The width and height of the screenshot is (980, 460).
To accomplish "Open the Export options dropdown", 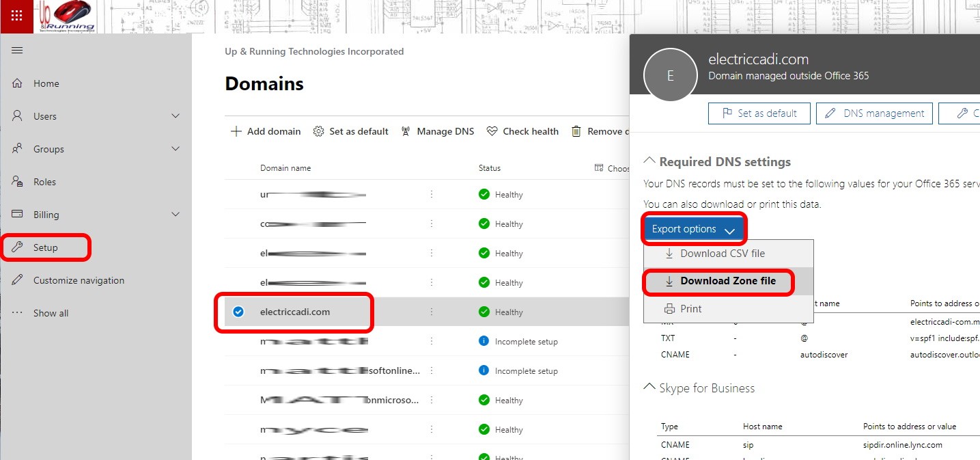I will click(x=692, y=229).
